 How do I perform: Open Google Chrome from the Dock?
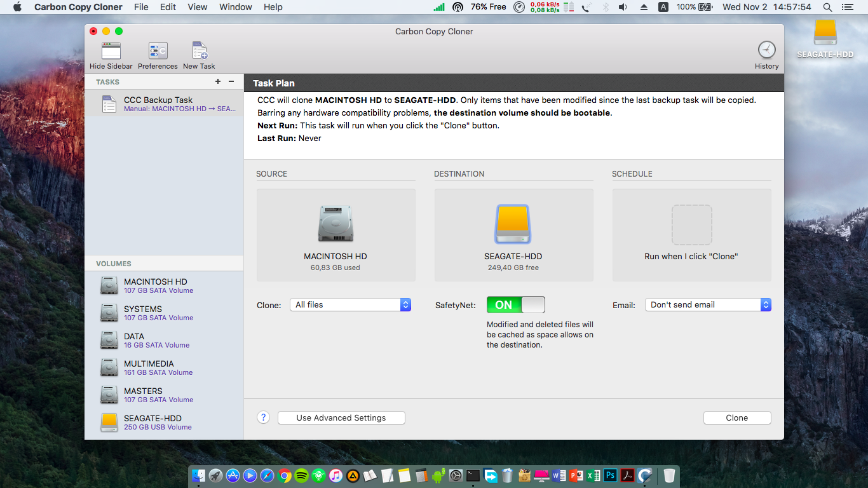284,475
